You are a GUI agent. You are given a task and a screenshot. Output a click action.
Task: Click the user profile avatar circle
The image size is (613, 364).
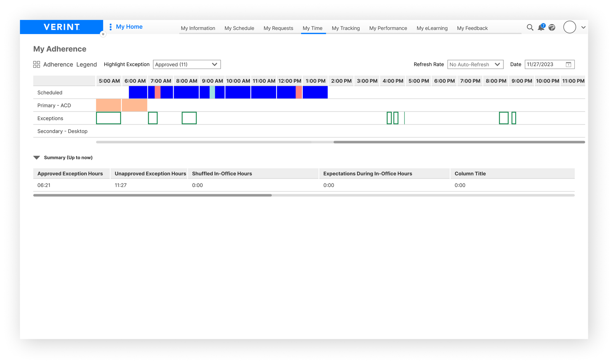pos(569,27)
